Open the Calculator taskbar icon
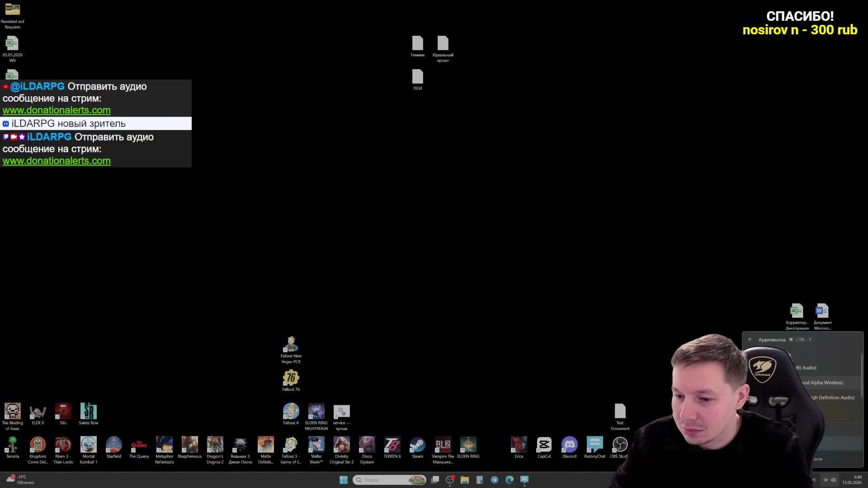Image resolution: width=868 pixels, height=488 pixels. (x=480, y=480)
